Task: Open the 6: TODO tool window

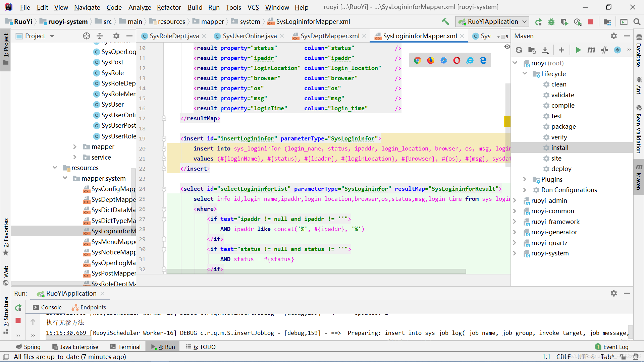Action: (201, 347)
